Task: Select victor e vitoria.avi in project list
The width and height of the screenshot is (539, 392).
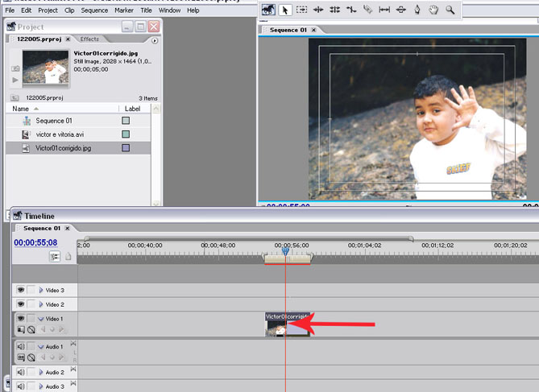Action: [x=60, y=134]
